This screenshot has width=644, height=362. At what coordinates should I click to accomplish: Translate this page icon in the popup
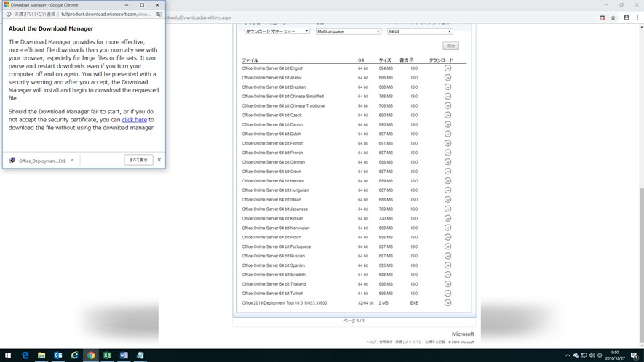pos(159,14)
